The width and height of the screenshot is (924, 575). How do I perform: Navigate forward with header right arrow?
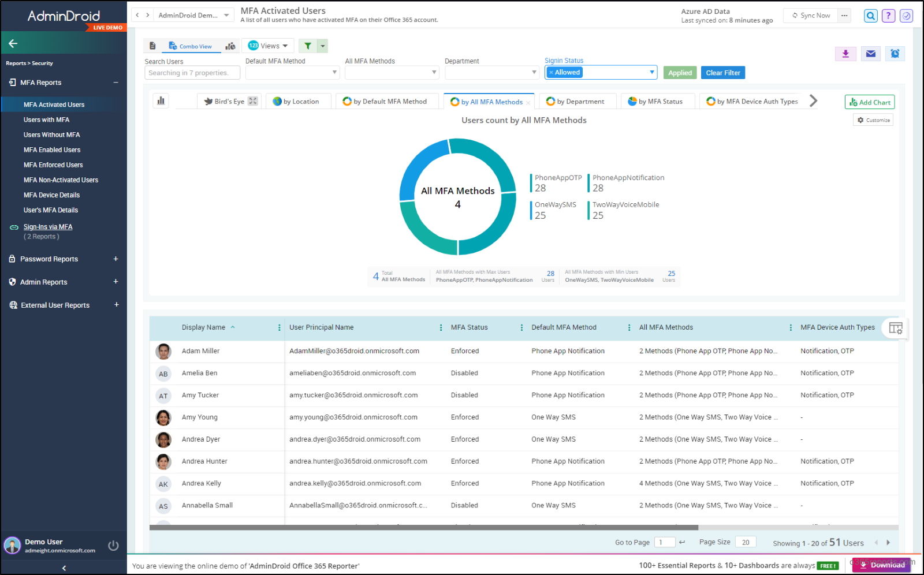148,15
